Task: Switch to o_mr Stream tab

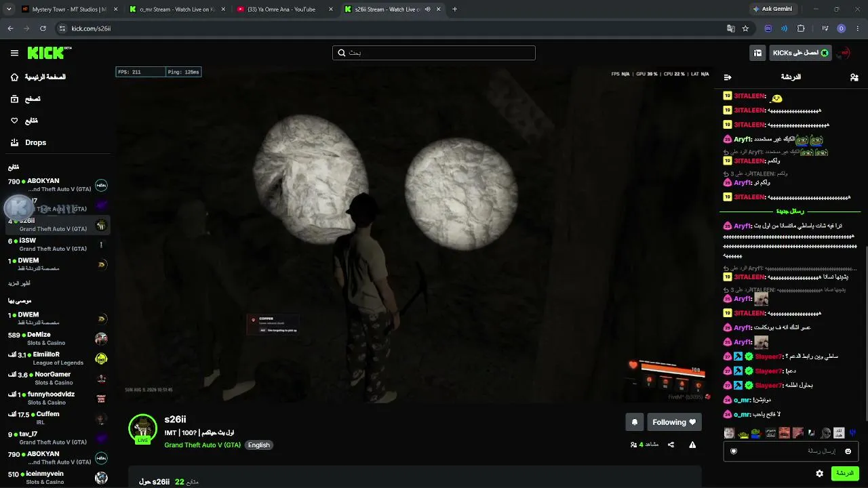Action: click(176, 9)
